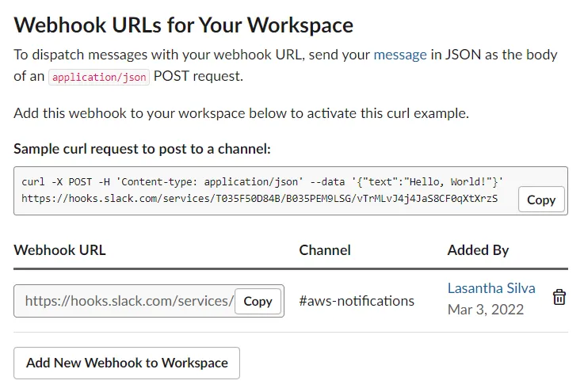Delete the aws-notifications webhook with trash icon
Screen dimensions: 584x392
pyautogui.click(x=559, y=297)
